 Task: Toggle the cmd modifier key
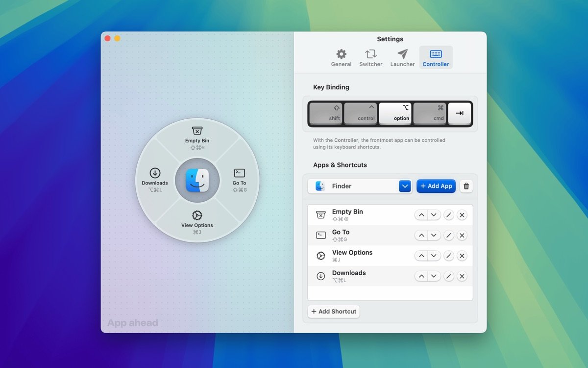pyautogui.click(x=429, y=113)
